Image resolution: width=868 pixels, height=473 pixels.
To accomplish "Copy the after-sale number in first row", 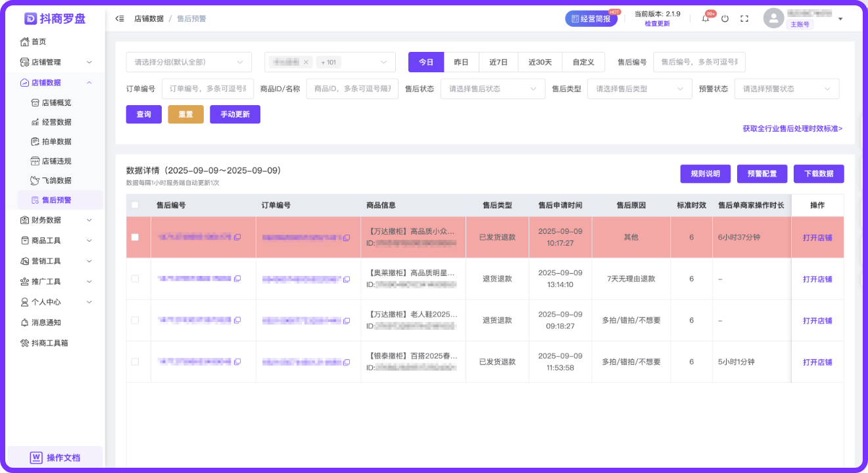I will pyautogui.click(x=237, y=237).
